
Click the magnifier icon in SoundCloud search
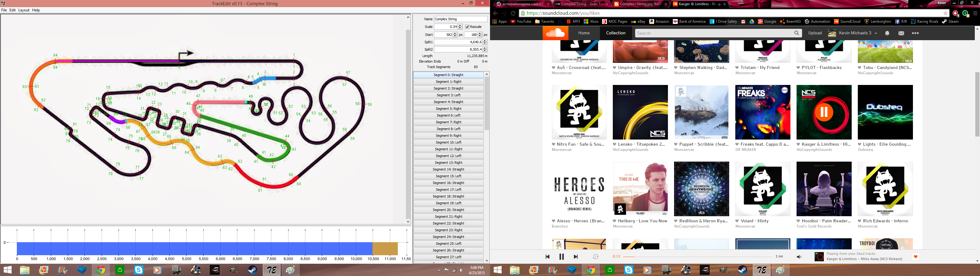click(x=796, y=33)
